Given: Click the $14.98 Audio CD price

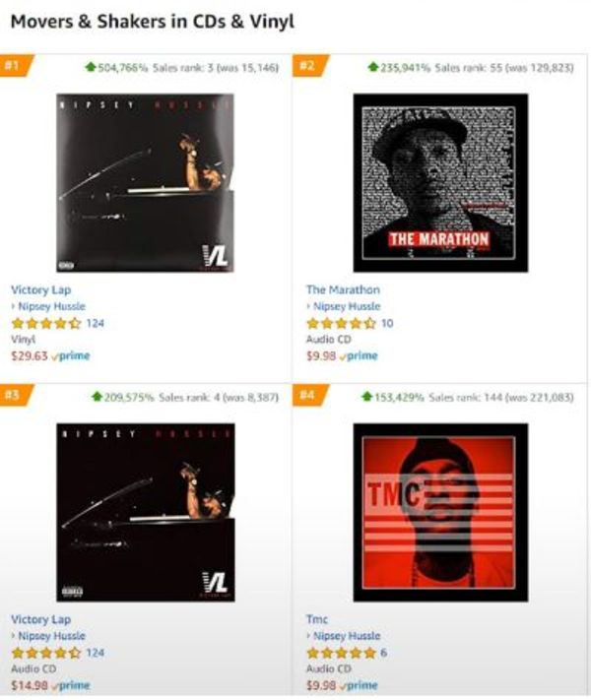Looking at the screenshot, I should click(29, 685).
